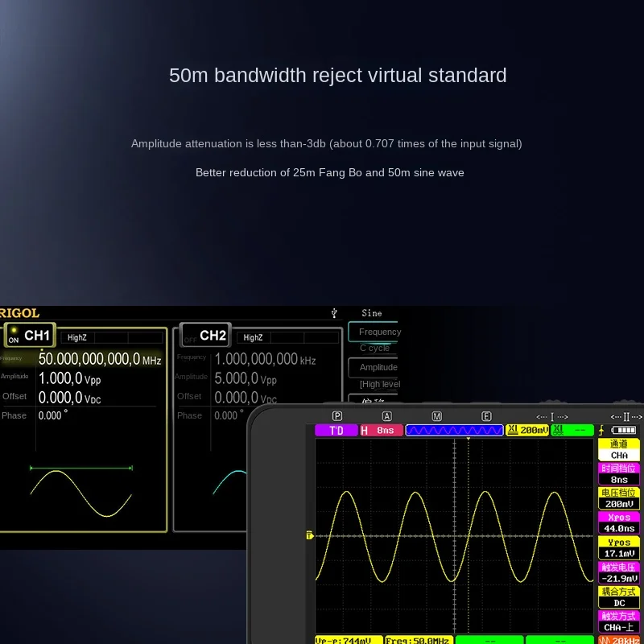
Task: Click the red H 8ns timebase indicator
Action: coord(381,430)
